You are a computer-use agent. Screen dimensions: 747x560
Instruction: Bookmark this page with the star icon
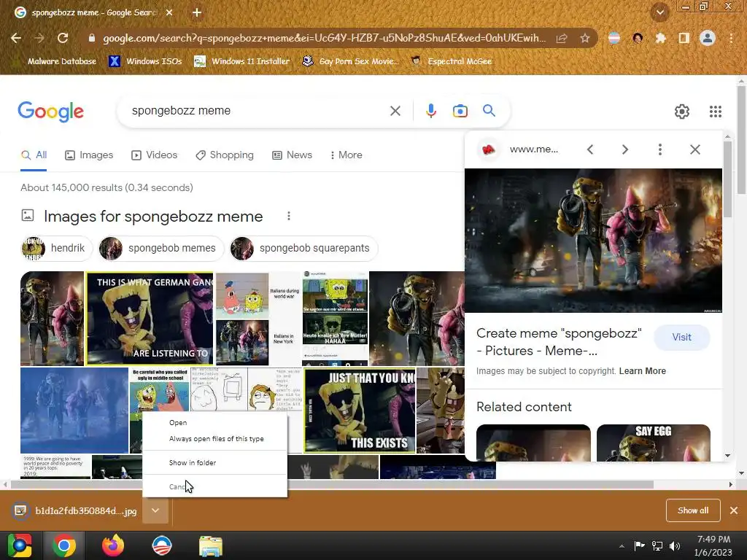[585, 38]
